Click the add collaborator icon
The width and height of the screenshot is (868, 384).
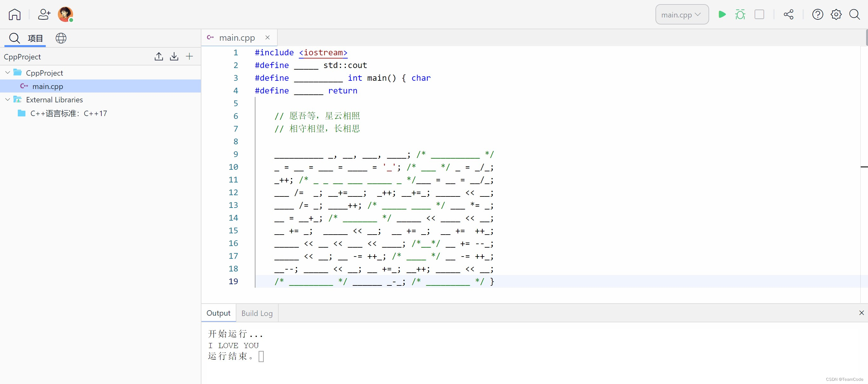44,15
